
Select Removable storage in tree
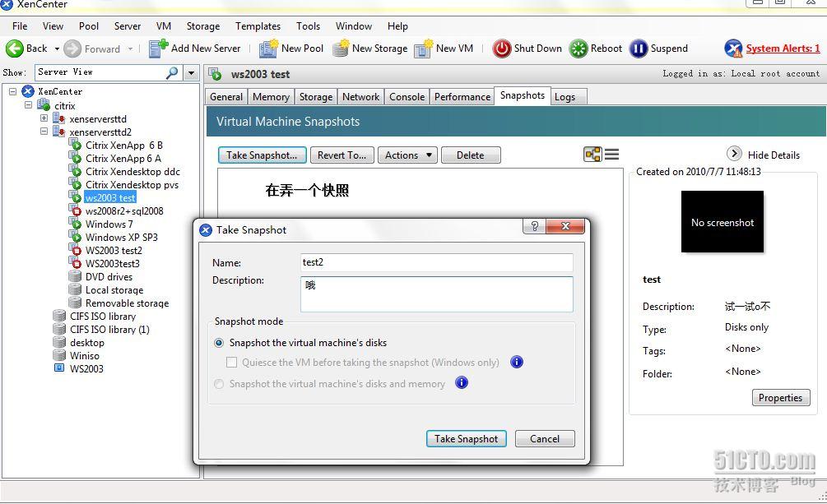(127, 303)
